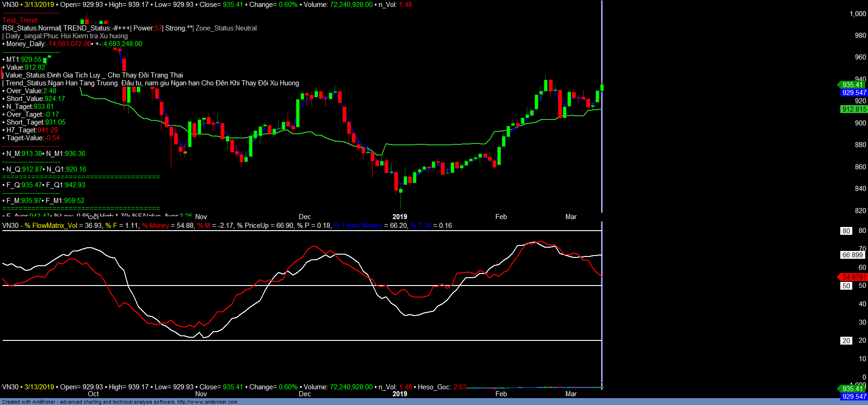Open the amibroker.com link in the footer
Viewport: 868px width, 405px height.
(x=207, y=402)
